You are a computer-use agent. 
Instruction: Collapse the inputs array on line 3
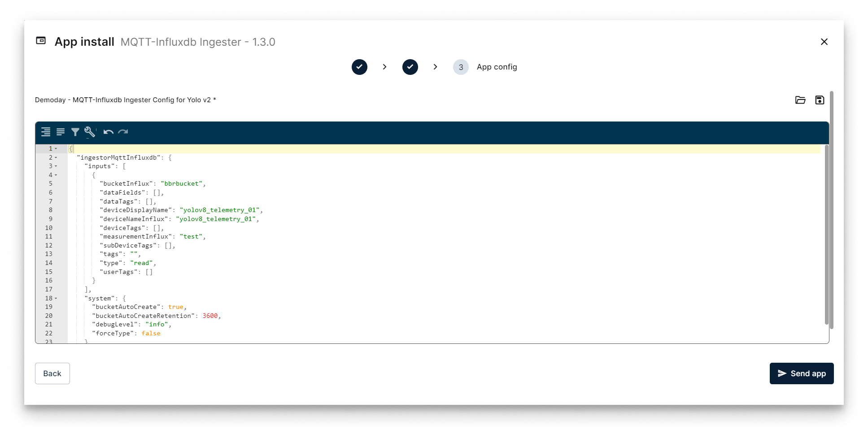(x=56, y=166)
